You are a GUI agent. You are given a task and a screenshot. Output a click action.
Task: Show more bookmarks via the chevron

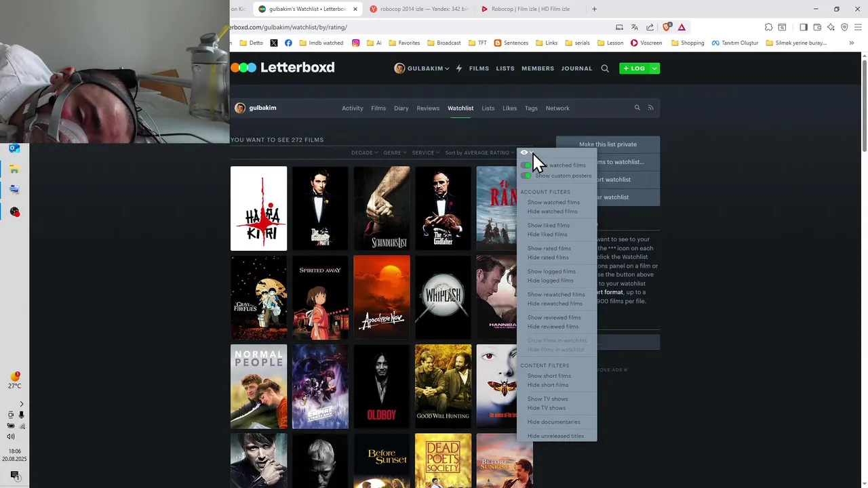click(852, 43)
